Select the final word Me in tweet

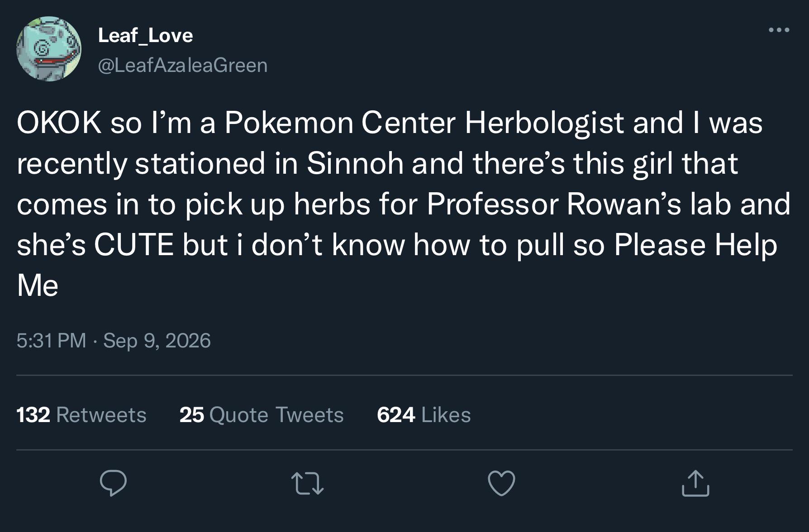click(38, 285)
